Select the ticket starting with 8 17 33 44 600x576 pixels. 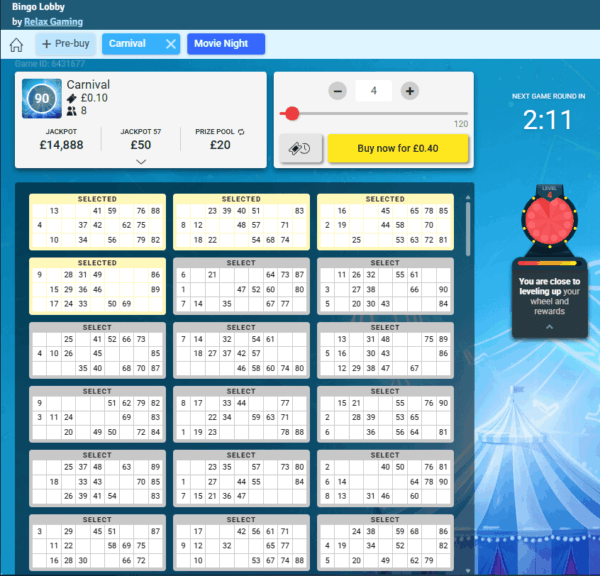click(x=241, y=414)
